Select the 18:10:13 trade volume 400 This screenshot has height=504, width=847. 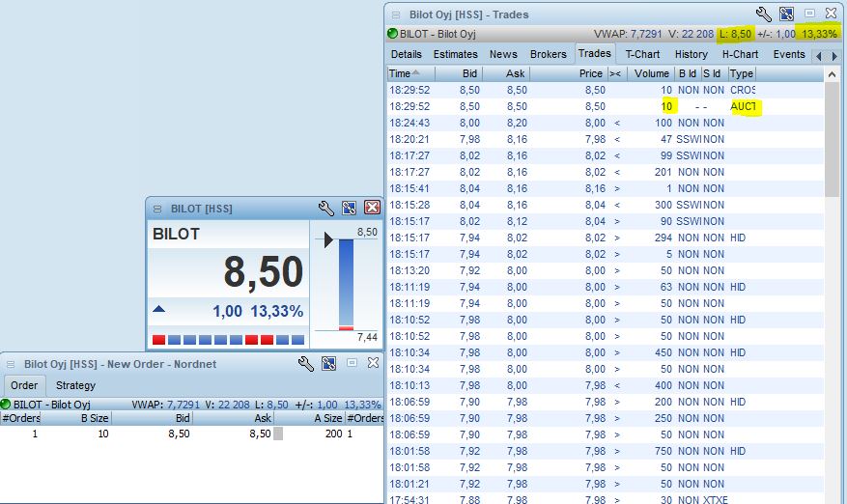coord(605,385)
